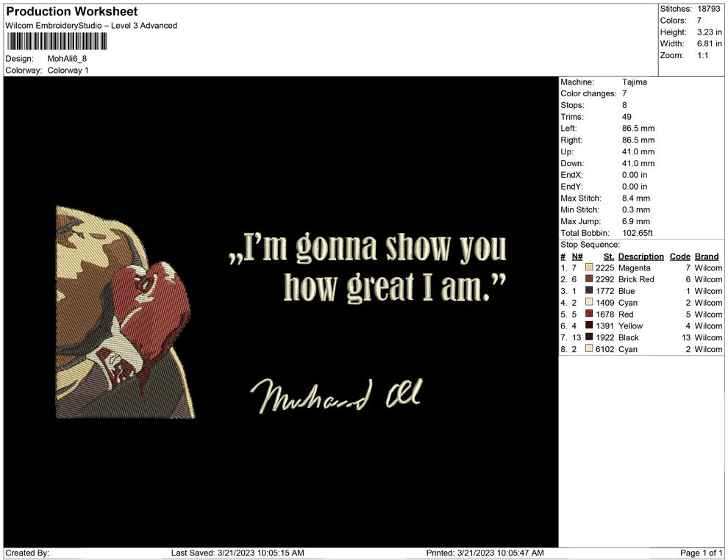Image resolution: width=728 pixels, height=560 pixels.
Task: Click the 'Printed: 3/21/2023 10:05:47 AM' text
Action: [485, 553]
